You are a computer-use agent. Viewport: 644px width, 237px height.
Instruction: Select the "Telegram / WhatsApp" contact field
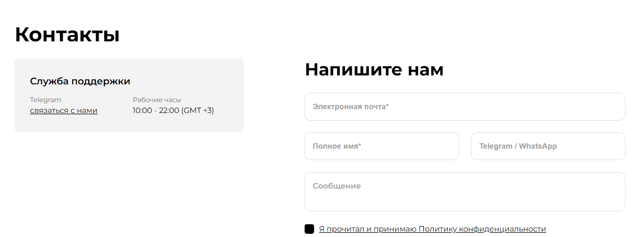tap(548, 146)
